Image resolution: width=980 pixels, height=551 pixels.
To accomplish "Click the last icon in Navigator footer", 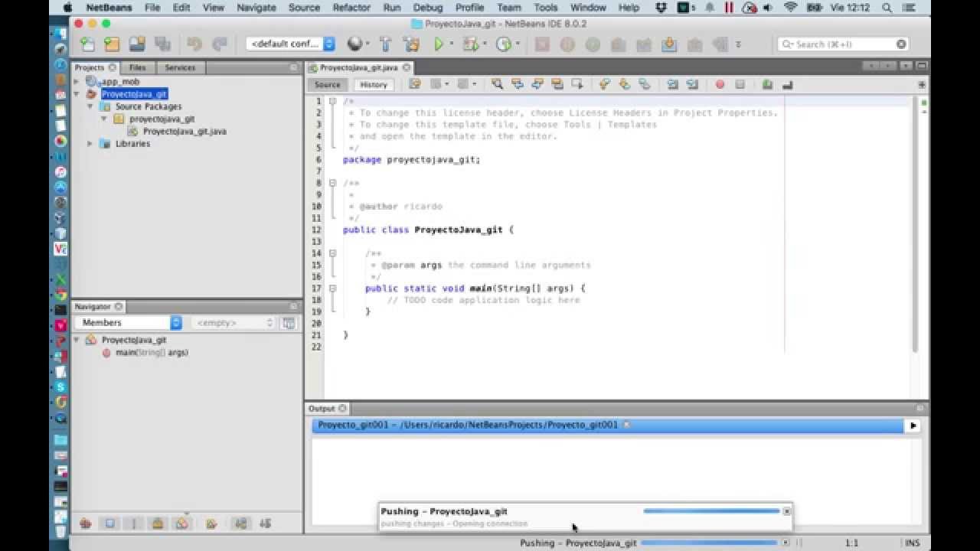I will point(266,523).
